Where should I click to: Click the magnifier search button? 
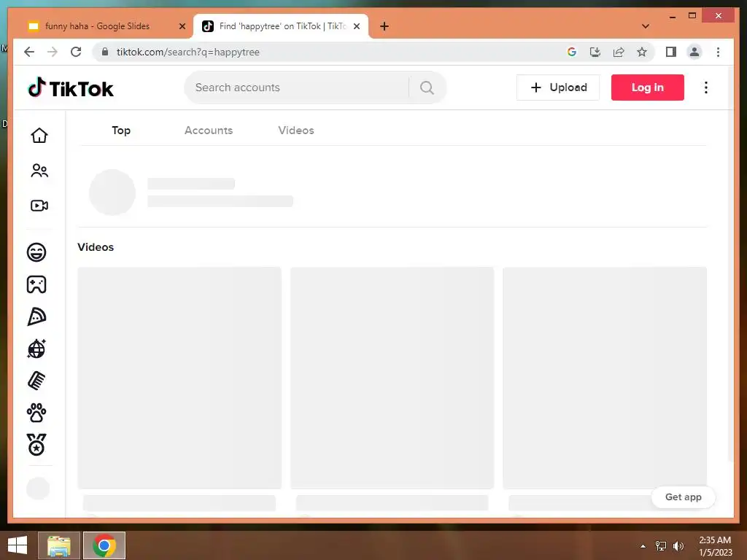click(427, 87)
